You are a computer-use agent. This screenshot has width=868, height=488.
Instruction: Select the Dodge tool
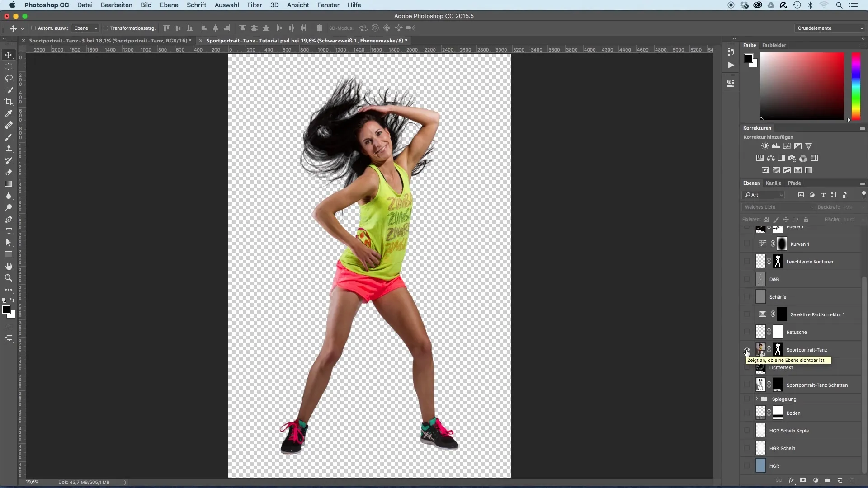coord(9,207)
